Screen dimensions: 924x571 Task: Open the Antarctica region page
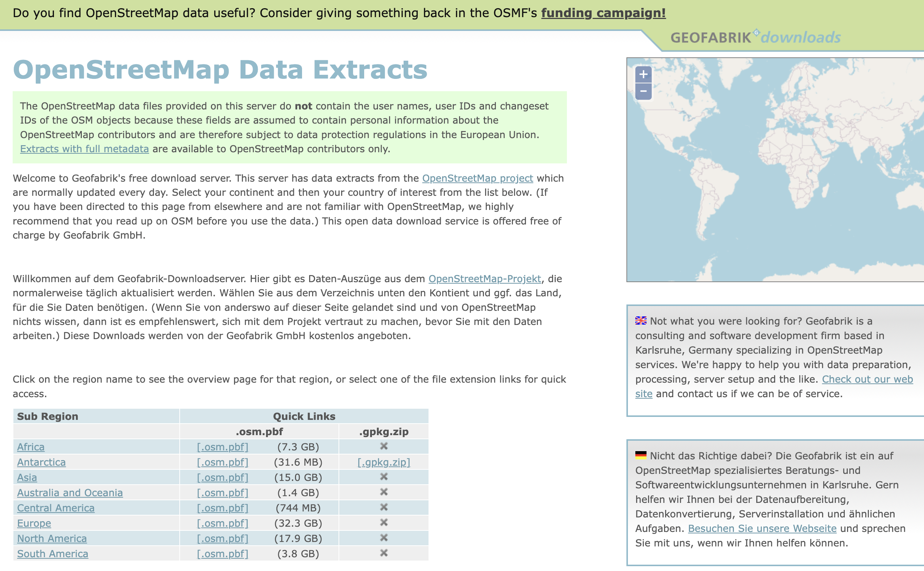41,462
